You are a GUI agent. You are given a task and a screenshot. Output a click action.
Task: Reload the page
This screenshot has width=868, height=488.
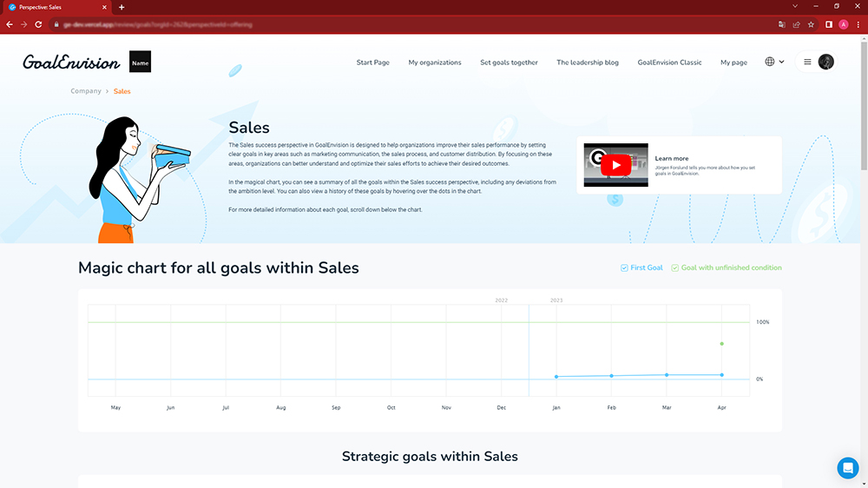[x=38, y=24]
